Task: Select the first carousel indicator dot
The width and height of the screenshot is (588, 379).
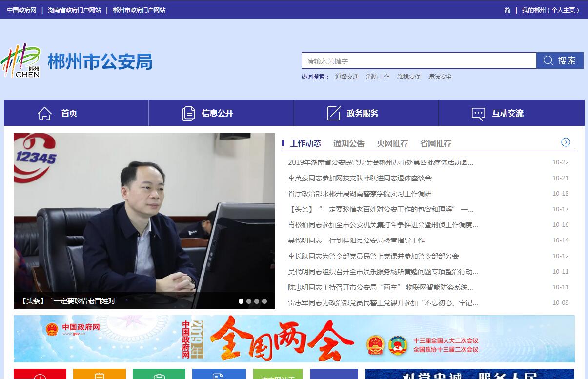Action: [x=241, y=301]
